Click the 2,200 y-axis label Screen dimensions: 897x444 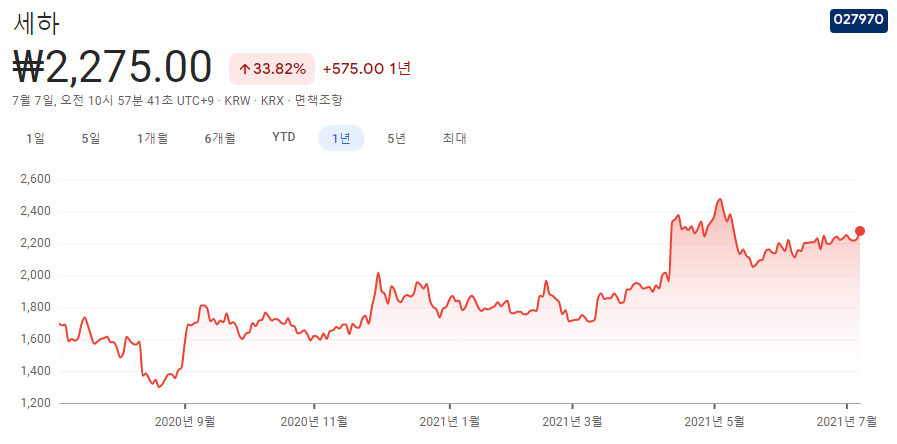point(35,243)
